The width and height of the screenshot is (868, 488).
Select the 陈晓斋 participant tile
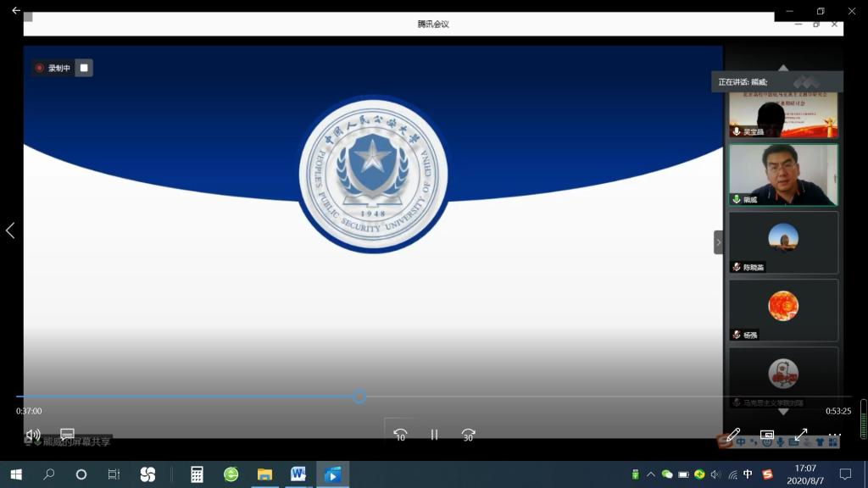[783, 242]
